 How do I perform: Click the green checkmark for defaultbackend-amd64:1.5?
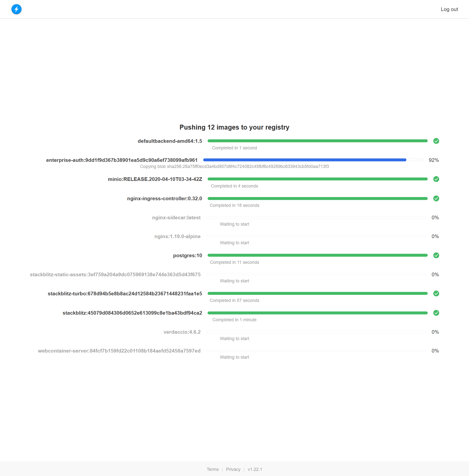coord(436,141)
